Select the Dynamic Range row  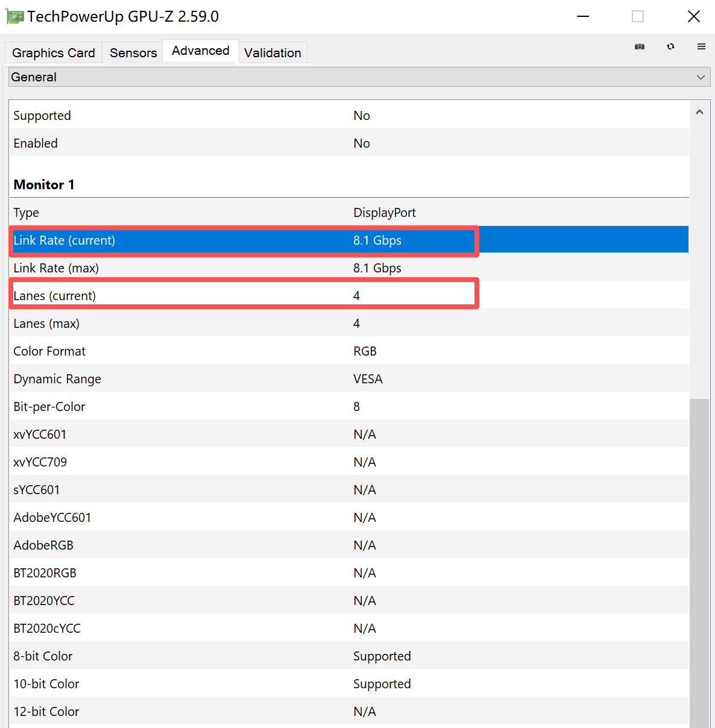coord(349,378)
